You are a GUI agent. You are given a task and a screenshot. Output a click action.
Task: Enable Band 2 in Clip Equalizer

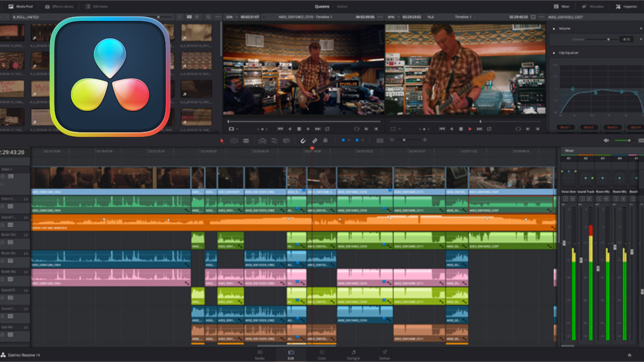click(589, 128)
